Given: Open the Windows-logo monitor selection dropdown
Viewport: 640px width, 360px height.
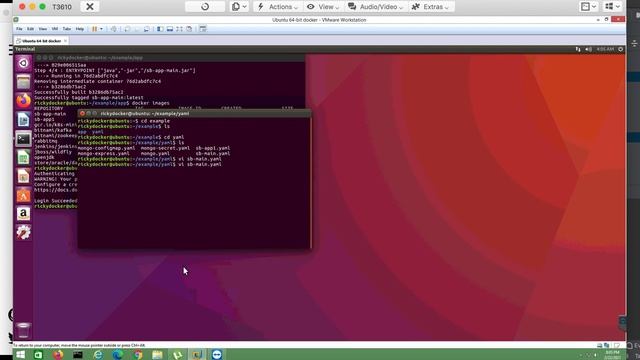Looking at the screenshot, I should coord(612,7).
